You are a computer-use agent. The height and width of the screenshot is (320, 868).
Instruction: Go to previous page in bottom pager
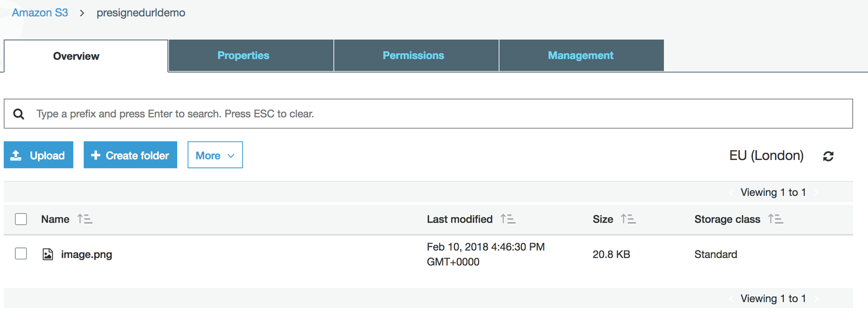coord(731,299)
